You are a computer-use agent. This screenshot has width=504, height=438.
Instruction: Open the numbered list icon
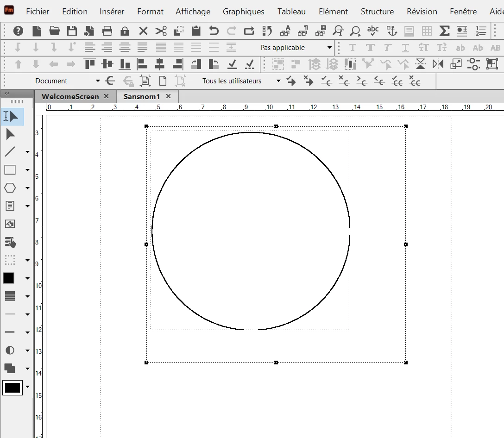point(481,31)
